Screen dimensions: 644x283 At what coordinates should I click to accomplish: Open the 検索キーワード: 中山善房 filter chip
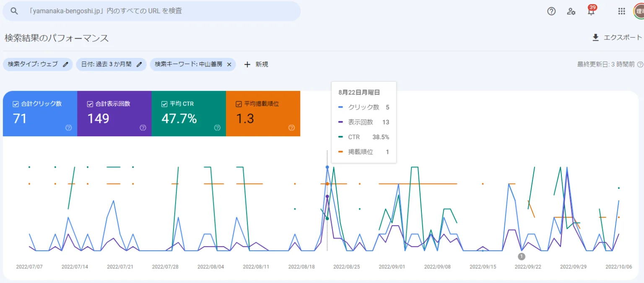coord(188,65)
